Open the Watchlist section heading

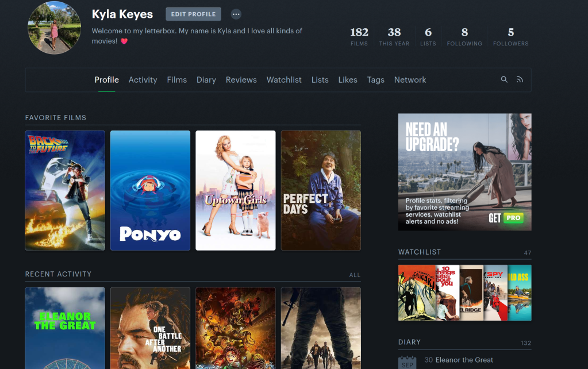pos(420,252)
